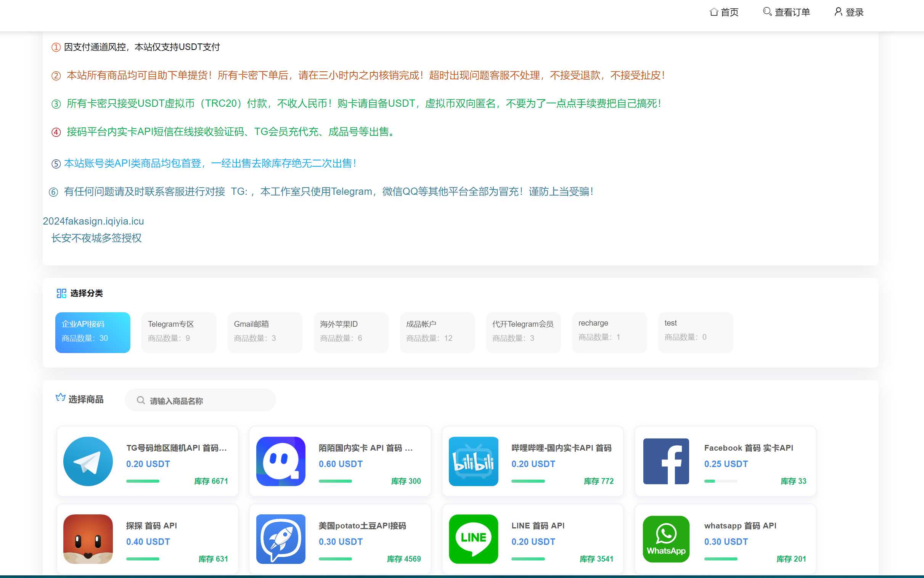Click the 库存 4569 stock label

pyautogui.click(x=404, y=559)
